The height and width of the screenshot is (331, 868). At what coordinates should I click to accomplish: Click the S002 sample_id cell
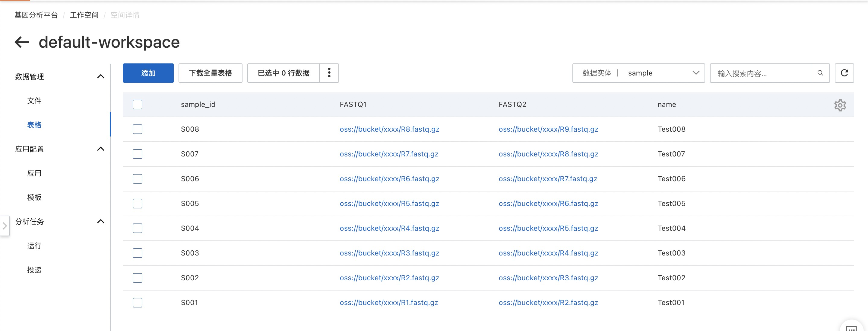pos(190,278)
